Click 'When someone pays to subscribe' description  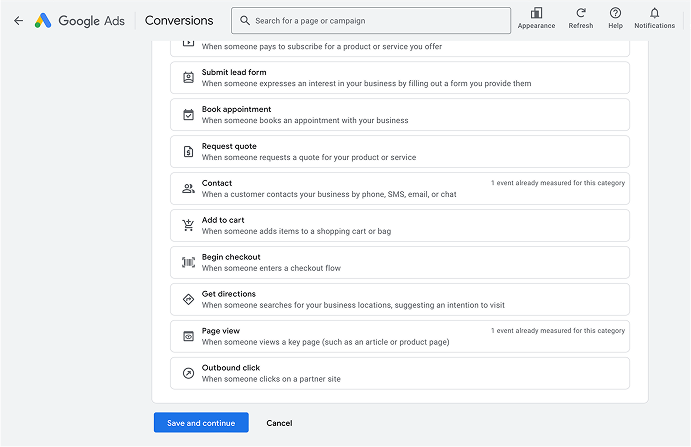point(322,46)
